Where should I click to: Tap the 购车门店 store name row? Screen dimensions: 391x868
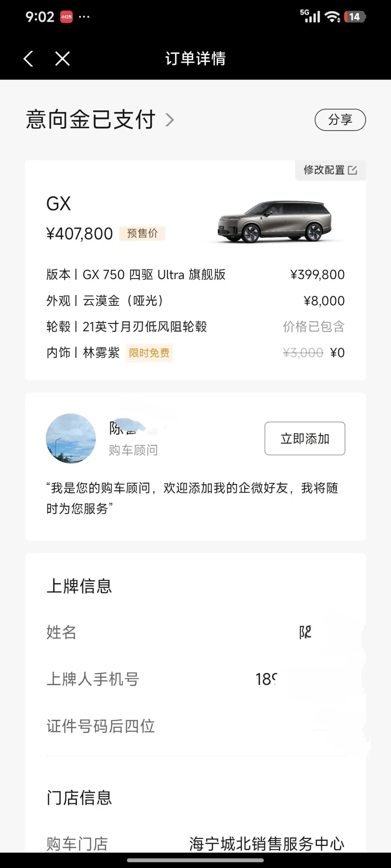click(195, 844)
